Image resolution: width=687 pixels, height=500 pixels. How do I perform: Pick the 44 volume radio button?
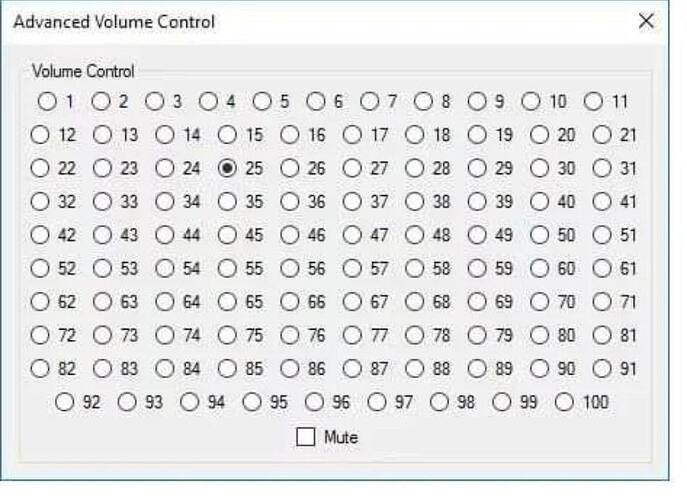click(x=166, y=235)
